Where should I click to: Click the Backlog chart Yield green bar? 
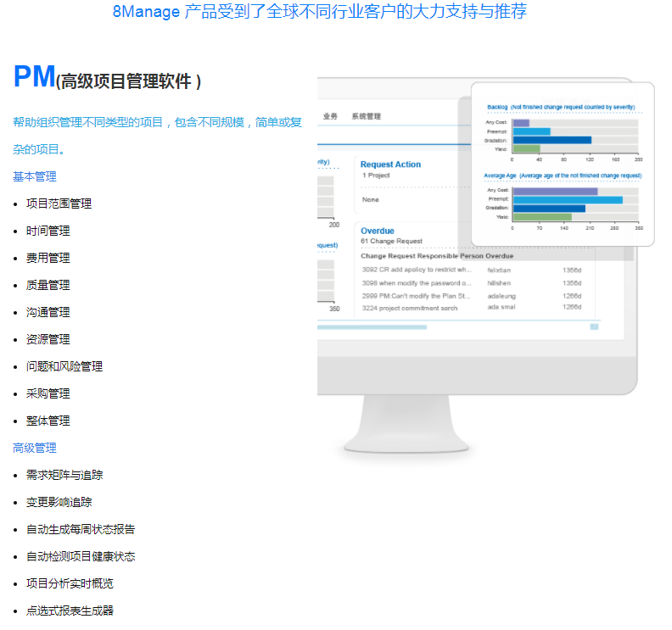coord(526,148)
